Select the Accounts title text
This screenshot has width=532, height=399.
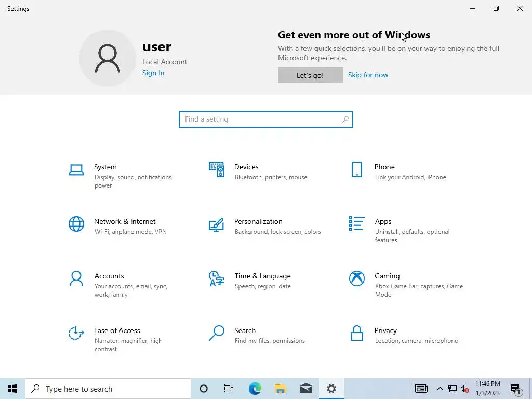(x=109, y=276)
